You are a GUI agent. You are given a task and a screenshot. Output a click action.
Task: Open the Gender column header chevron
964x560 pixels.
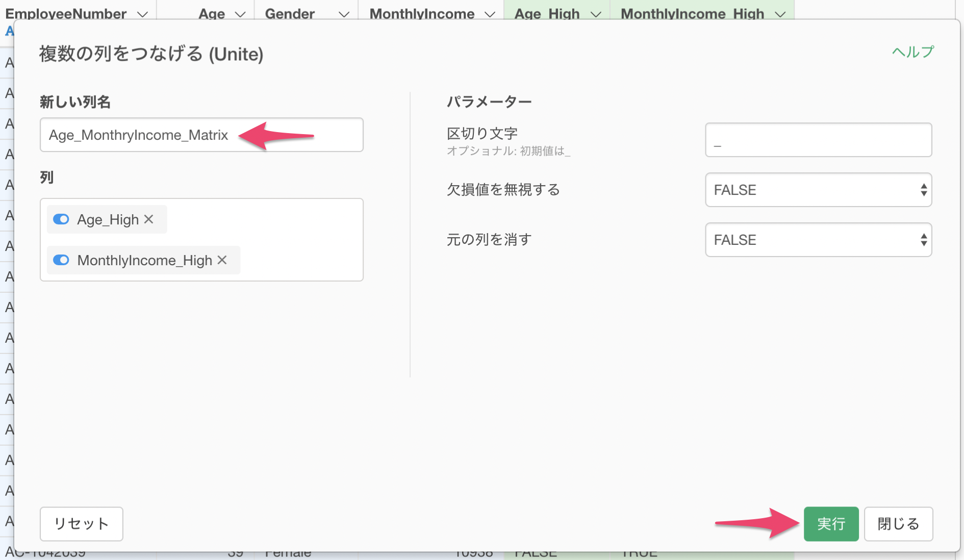pos(344,14)
